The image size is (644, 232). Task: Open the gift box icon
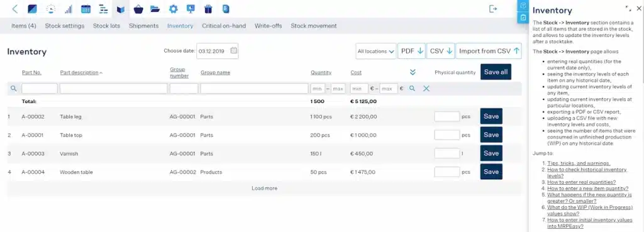click(x=208, y=9)
